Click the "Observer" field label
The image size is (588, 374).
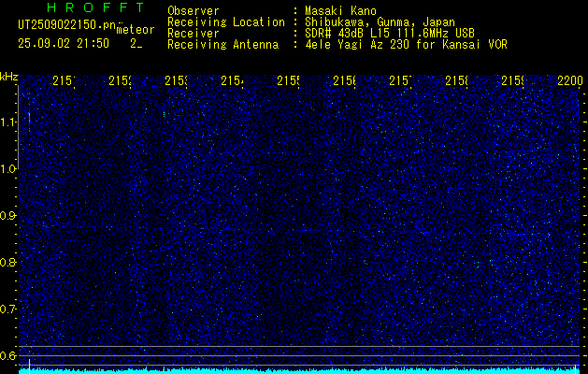194,10
